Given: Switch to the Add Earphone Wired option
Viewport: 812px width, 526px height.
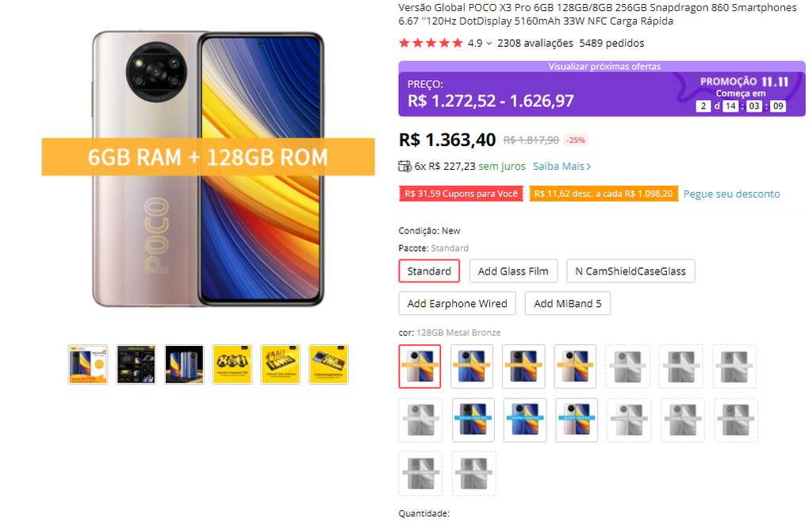Looking at the screenshot, I should click(x=457, y=303).
